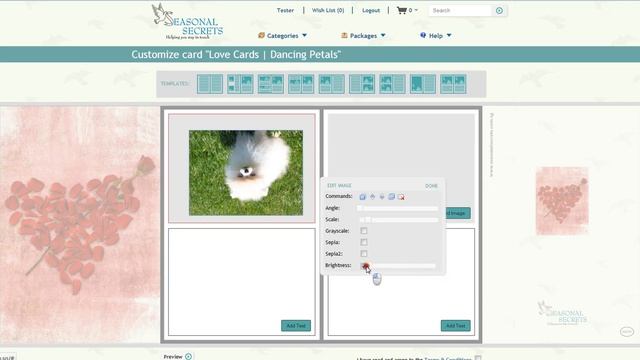This screenshot has width=640, height=360.
Task: Expand the Categories dropdown arrow
Action: [304, 36]
